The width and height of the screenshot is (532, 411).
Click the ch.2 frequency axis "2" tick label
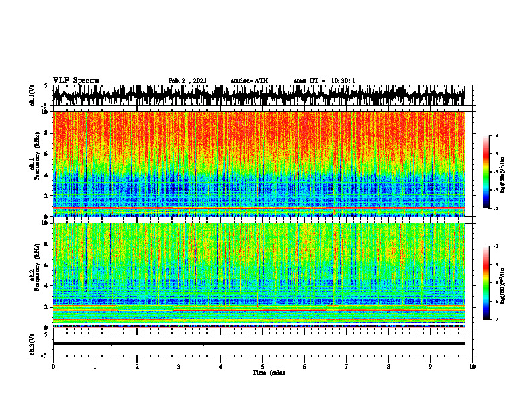(x=47, y=307)
